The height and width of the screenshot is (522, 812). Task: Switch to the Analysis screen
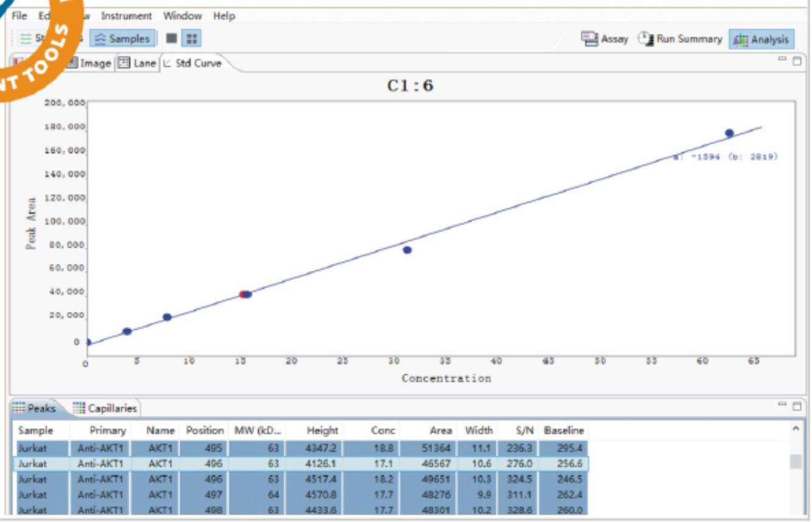click(761, 40)
